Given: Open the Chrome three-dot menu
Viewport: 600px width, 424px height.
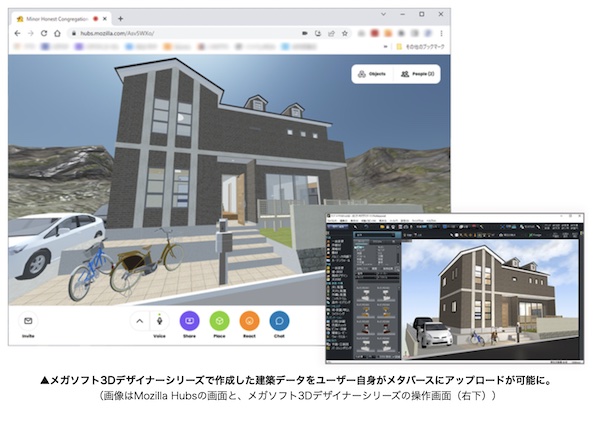Looking at the screenshot, I should (441, 33).
